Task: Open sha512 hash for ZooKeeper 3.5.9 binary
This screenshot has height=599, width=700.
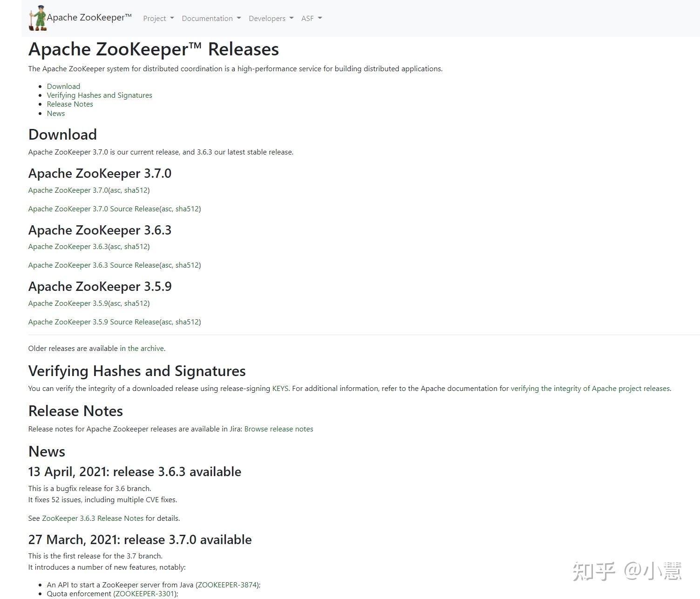Action: [x=136, y=303]
